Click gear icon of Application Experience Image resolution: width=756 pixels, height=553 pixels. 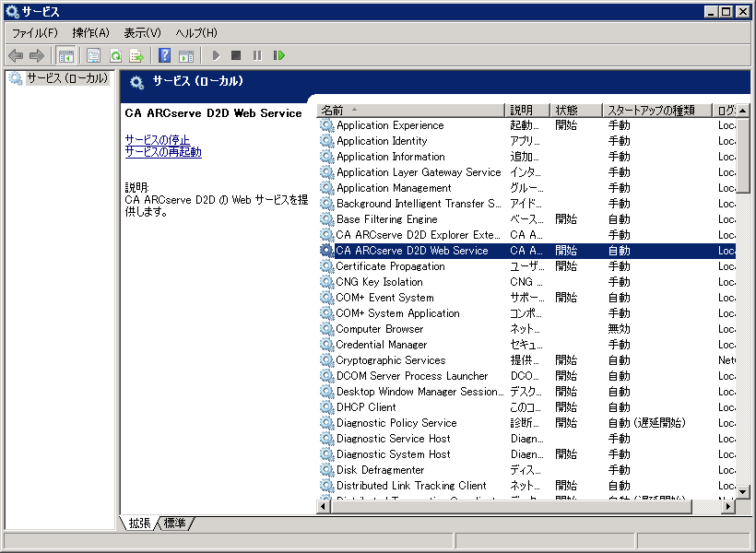click(326, 125)
